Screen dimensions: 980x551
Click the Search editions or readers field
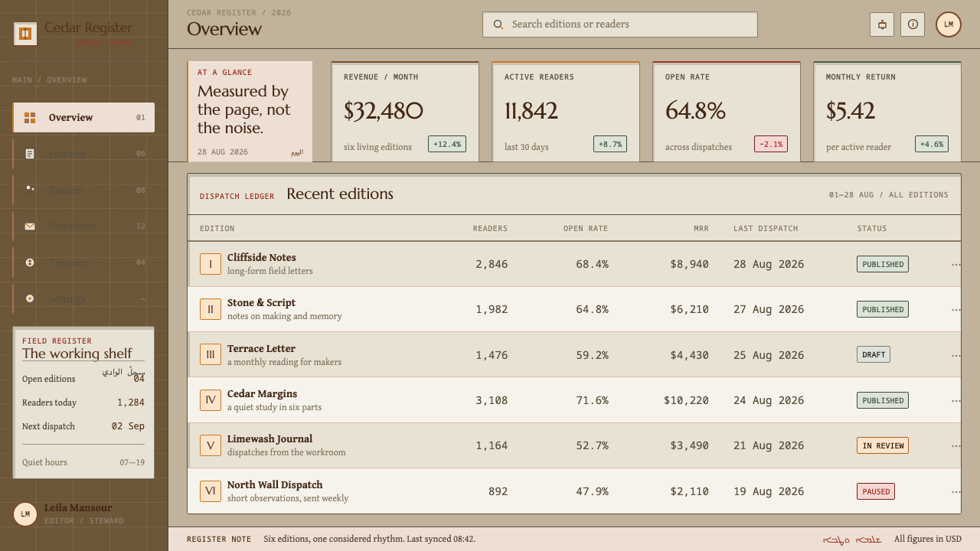pyautogui.click(x=620, y=24)
